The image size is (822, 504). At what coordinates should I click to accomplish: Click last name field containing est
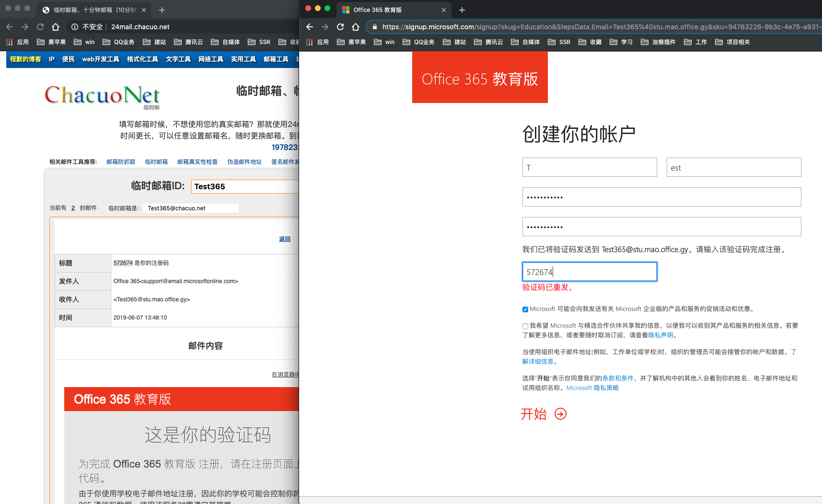tap(734, 167)
